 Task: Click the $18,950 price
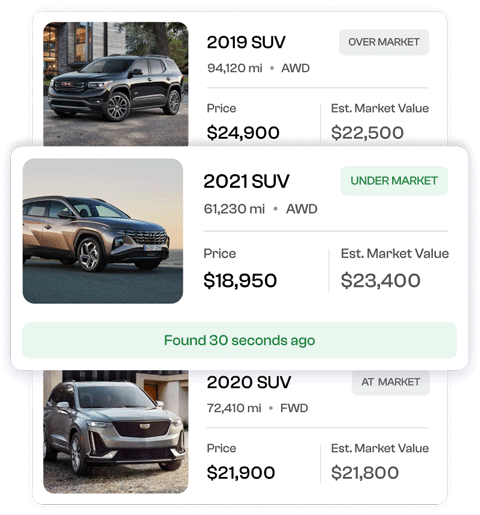(240, 280)
